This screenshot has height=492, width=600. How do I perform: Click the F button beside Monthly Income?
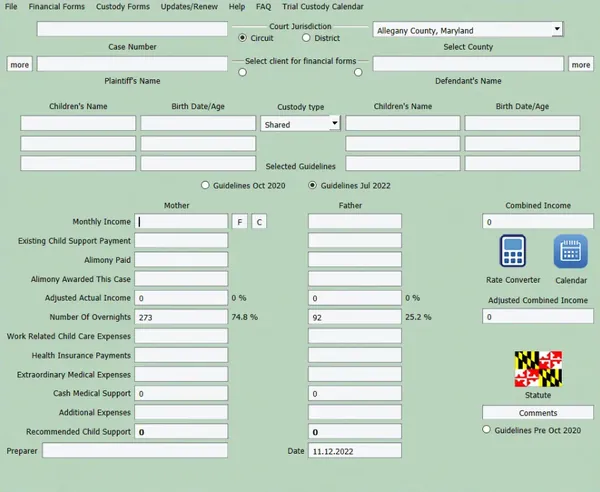click(240, 222)
